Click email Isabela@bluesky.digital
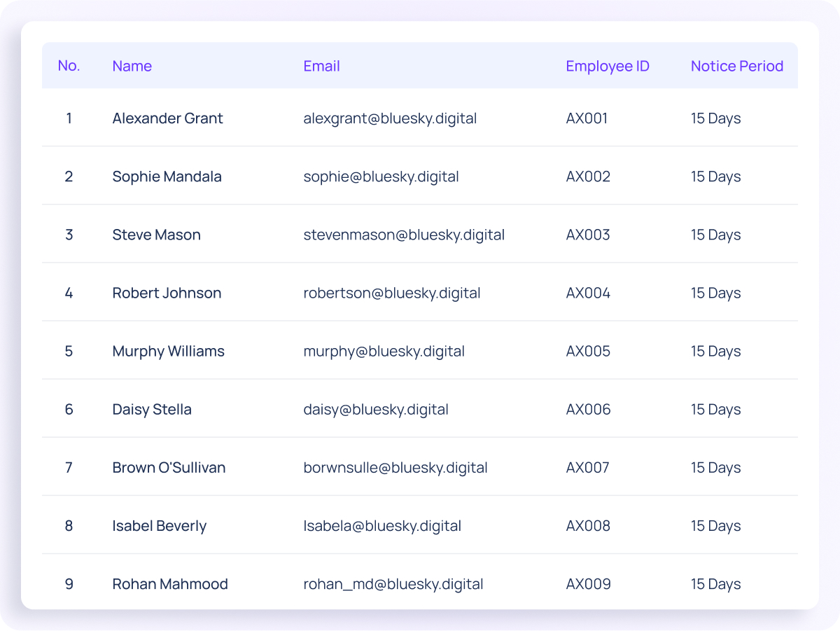840x631 pixels. point(382,526)
